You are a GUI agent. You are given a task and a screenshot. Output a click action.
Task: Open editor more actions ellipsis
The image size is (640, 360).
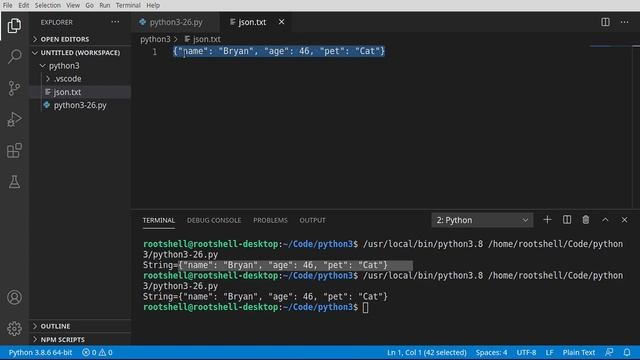coord(624,22)
